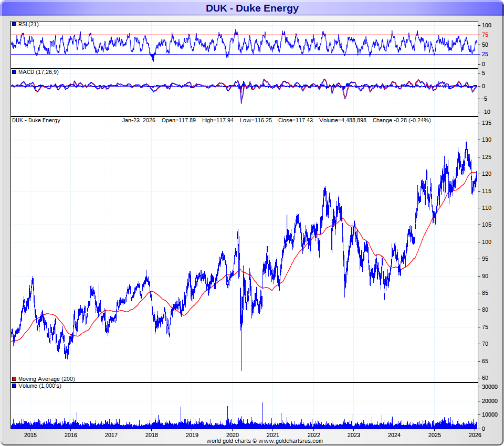The image size is (504, 446).
Task: Click the blue Volume legend swatch
Action: pyautogui.click(x=14, y=386)
